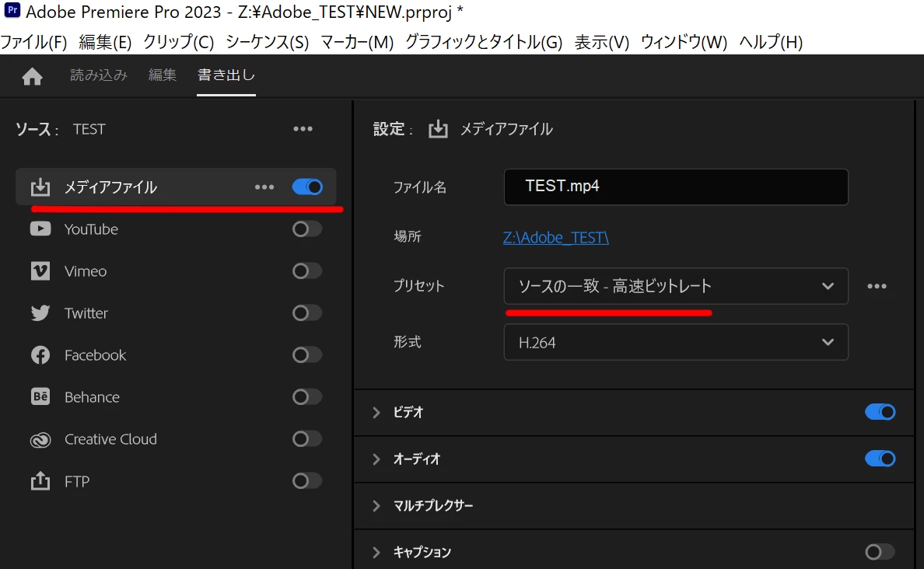Click the メディアファイル download icon in destination list
The height and width of the screenshot is (569, 924).
point(40,187)
